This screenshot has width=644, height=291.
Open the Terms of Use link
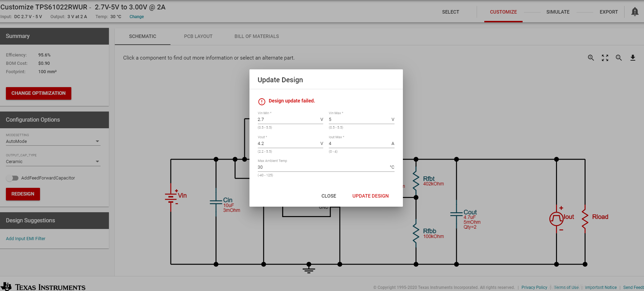click(566, 288)
